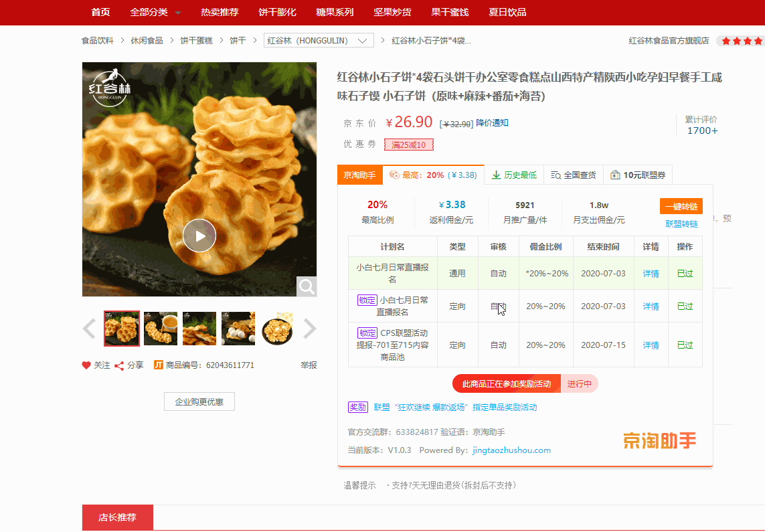Click the 食品饮料 breadcrumb

[x=97, y=40]
